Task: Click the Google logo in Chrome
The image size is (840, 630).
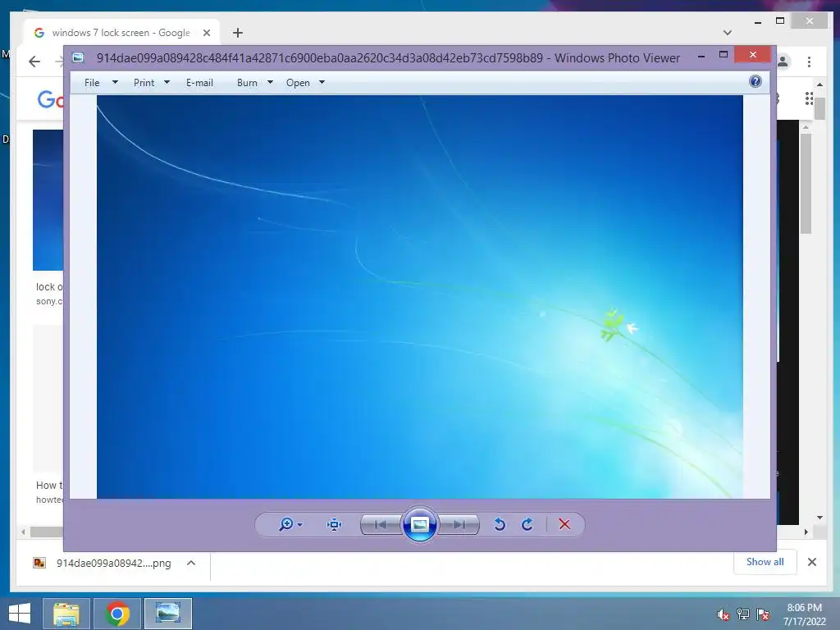Action: tap(50, 99)
